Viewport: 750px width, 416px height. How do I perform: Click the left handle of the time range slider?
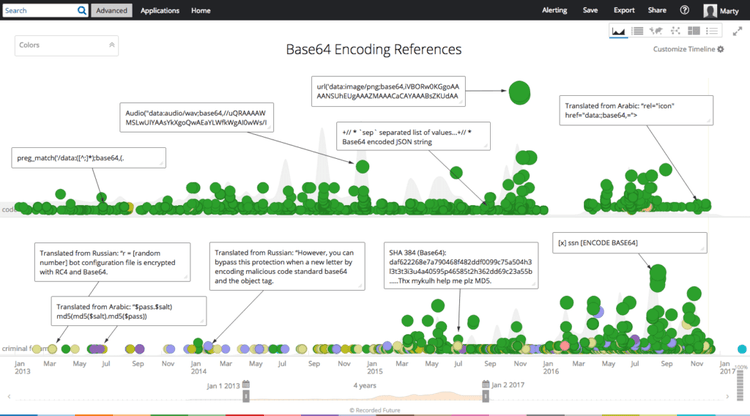(245, 397)
